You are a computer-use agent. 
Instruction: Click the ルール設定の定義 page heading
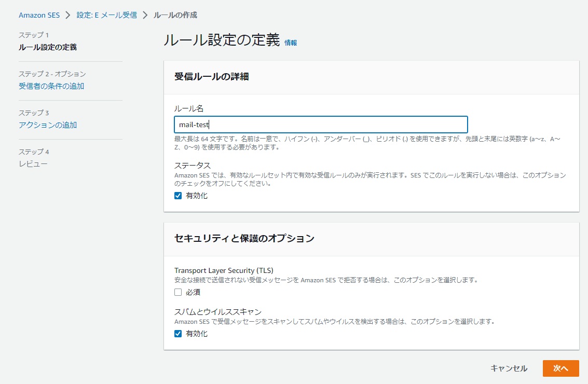point(222,40)
